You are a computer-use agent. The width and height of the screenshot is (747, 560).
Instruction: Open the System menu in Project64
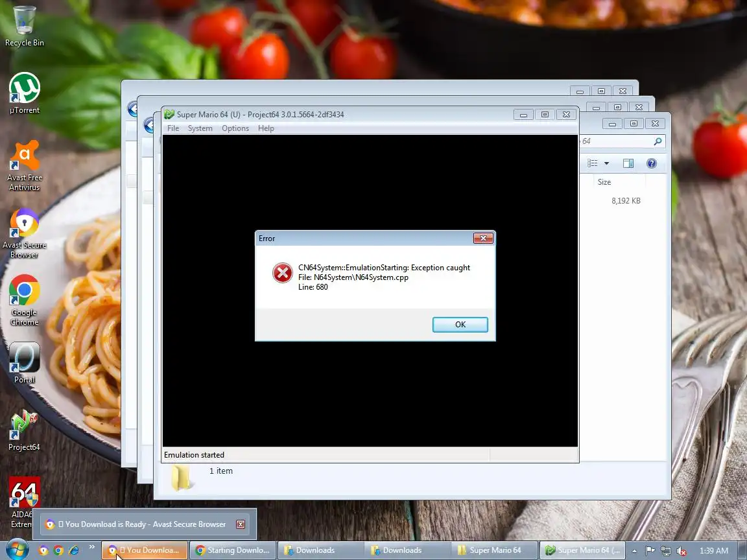200,128
